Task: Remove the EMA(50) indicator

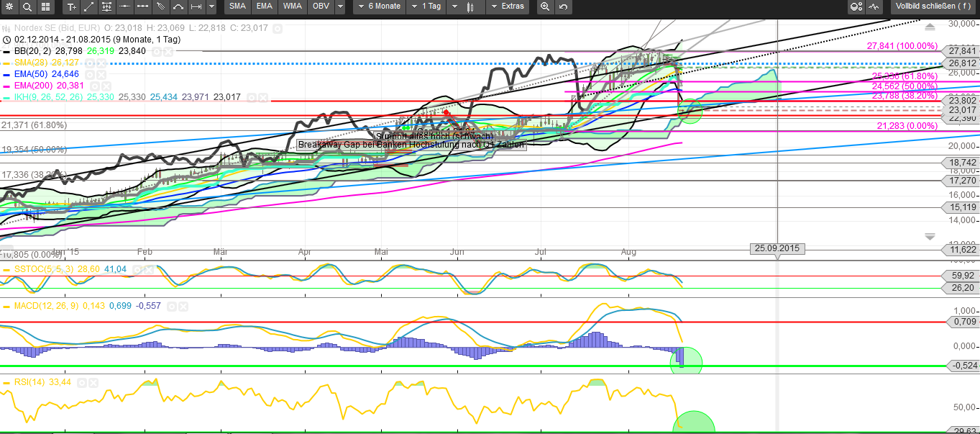Action: 101,74
